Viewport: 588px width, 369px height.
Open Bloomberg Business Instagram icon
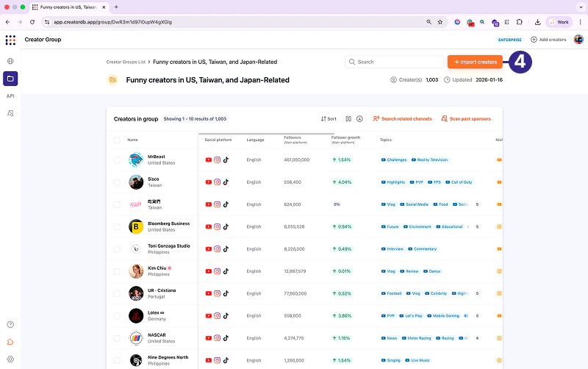217,227
